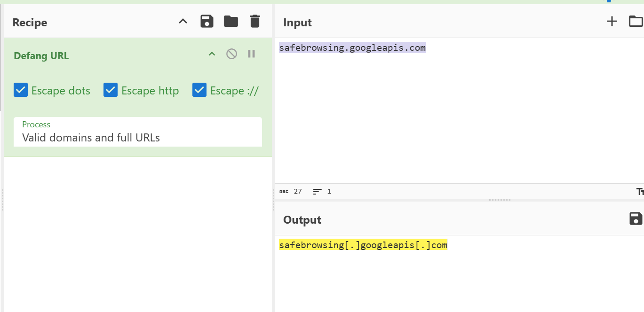Toggle the Escape dots checkbox
This screenshot has height=312, width=644.
pos(21,90)
